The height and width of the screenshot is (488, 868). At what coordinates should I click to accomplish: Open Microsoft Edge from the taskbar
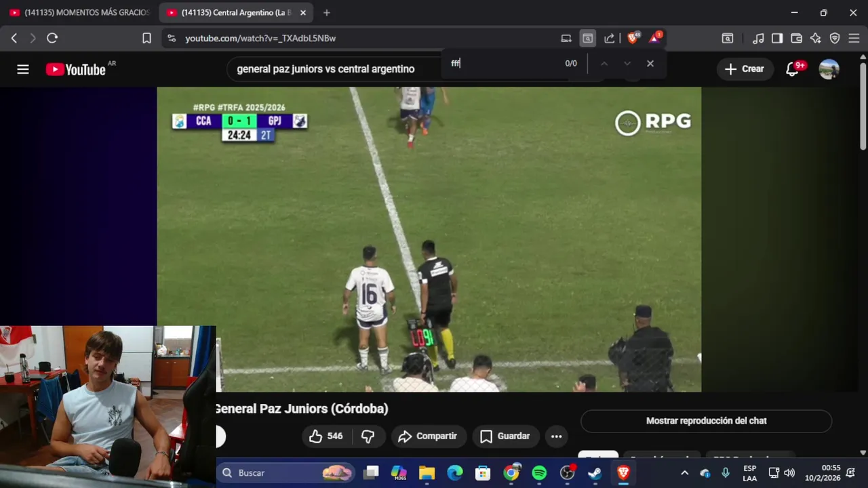click(x=455, y=473)
